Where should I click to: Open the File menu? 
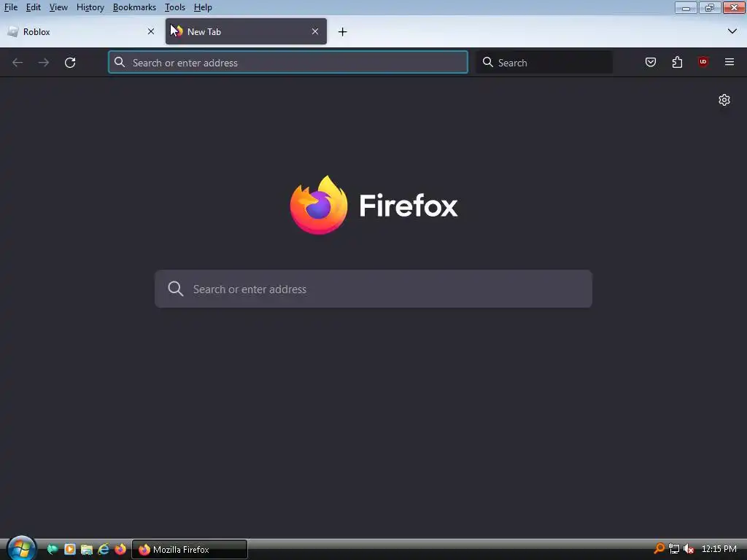(x=10, y=7)
